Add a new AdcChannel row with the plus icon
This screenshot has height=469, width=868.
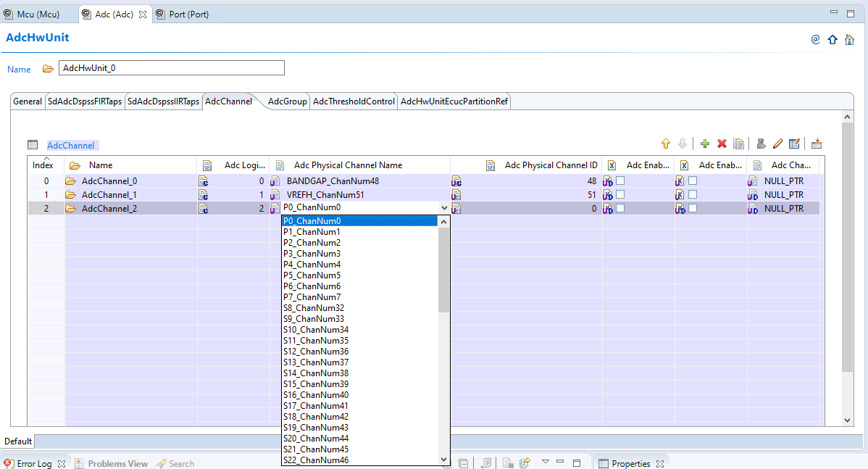704,144
